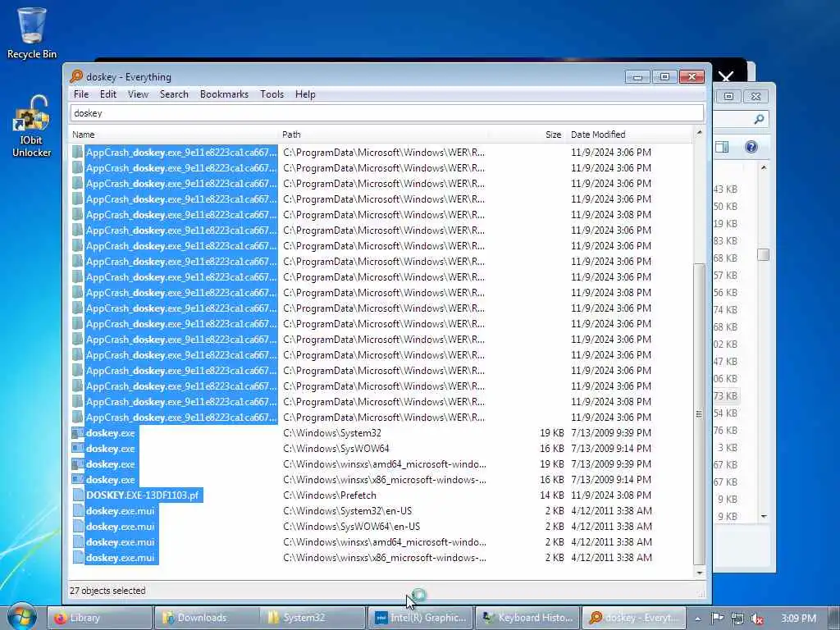Switch to Keyboard History taskbar button

tap(527, 618)
